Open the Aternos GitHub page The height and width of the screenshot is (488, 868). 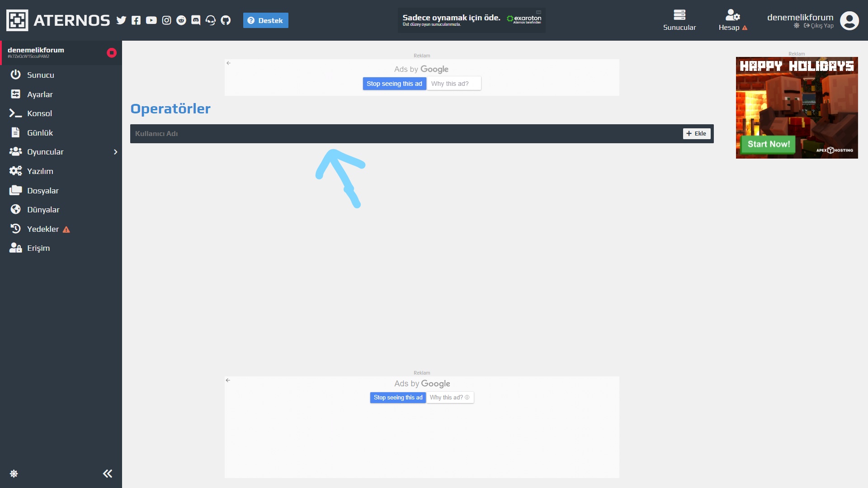coord(226,20)
